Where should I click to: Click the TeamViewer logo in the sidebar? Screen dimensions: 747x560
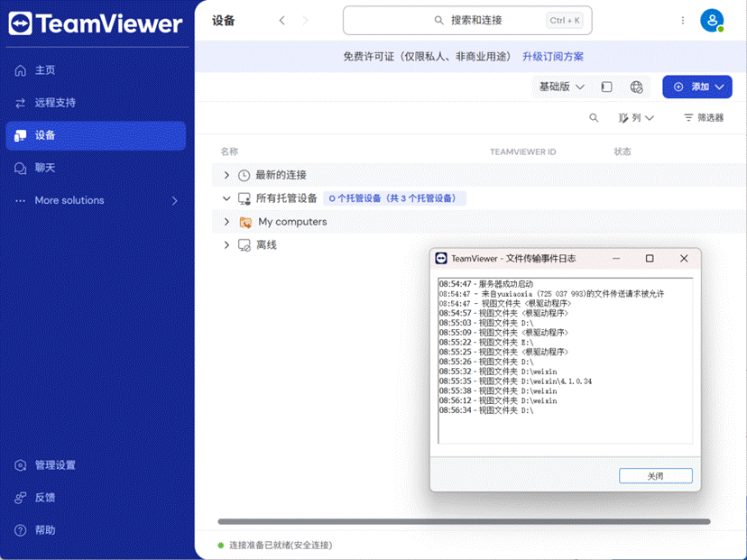pos(96,23)
